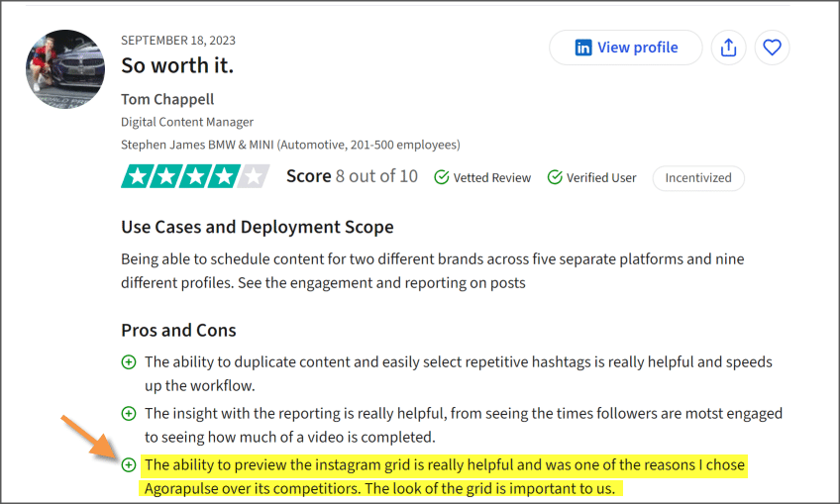Click the LinkedIn logo in View profile button

[x=583, y=48]
